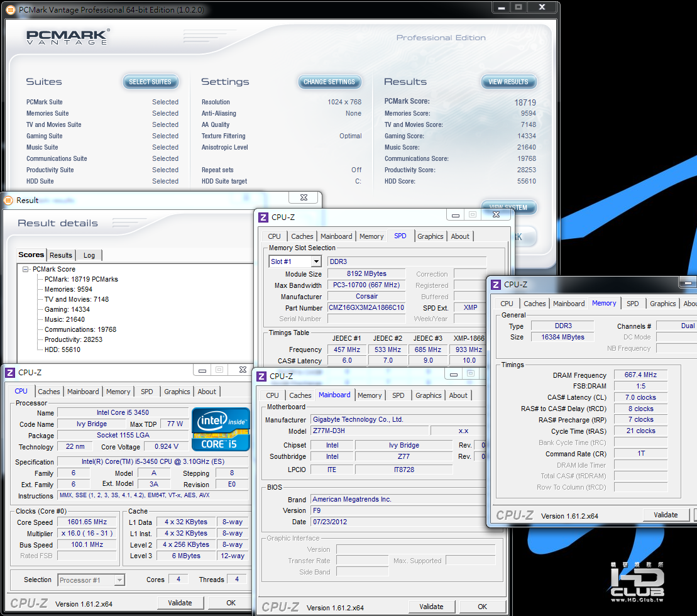The height and width of the screenshot is (616, 697).
Task: Open the Memory tab in CPU-Z SPD window
Action: pos(371,236)
